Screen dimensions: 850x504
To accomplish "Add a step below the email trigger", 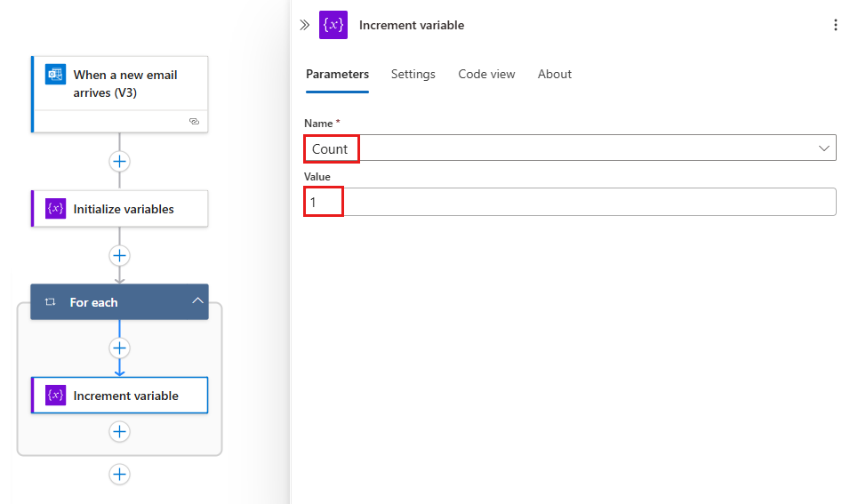I will [x=119, y=162].
